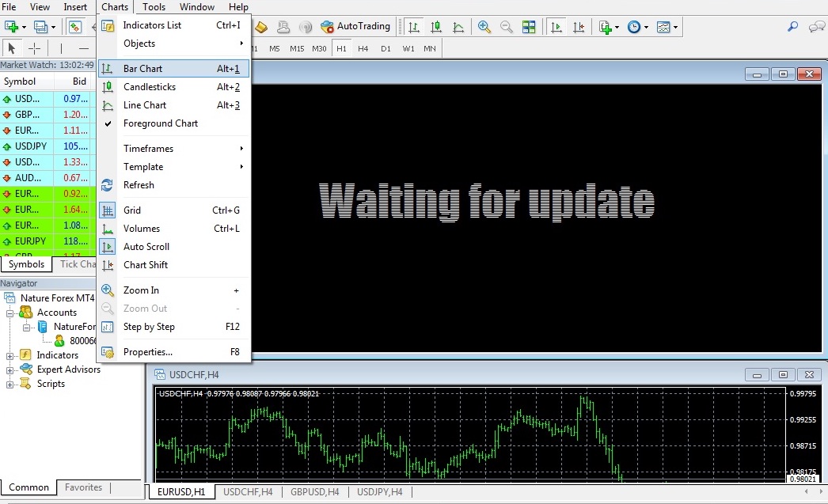Switch to Favorites tab in Navigator
Viewport: 828px width, 504px height.
pos(83,487)
